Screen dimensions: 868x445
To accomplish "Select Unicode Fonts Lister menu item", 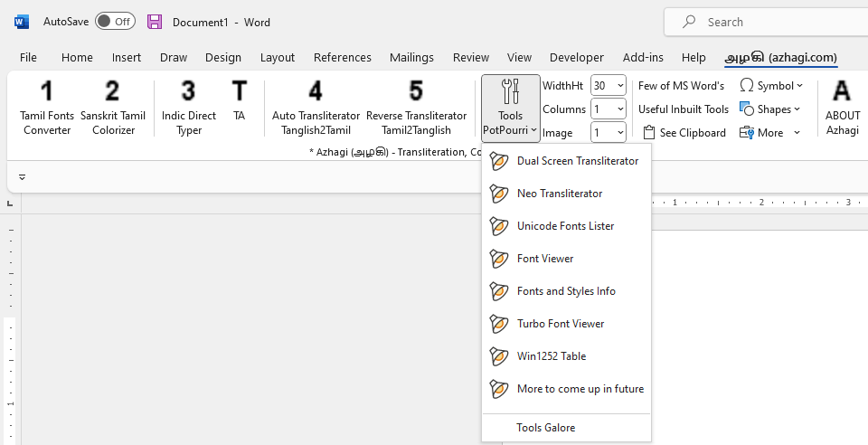I will click(x=566, y=226).
